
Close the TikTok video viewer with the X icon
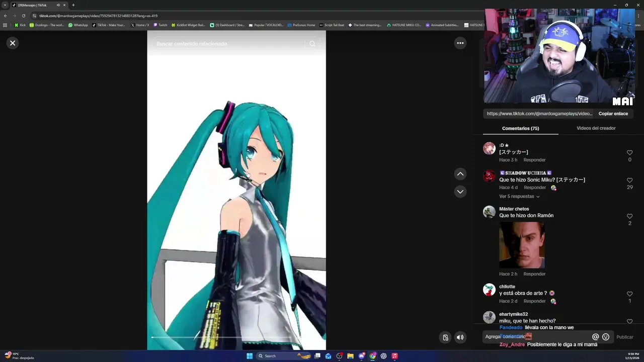(13, 43)
